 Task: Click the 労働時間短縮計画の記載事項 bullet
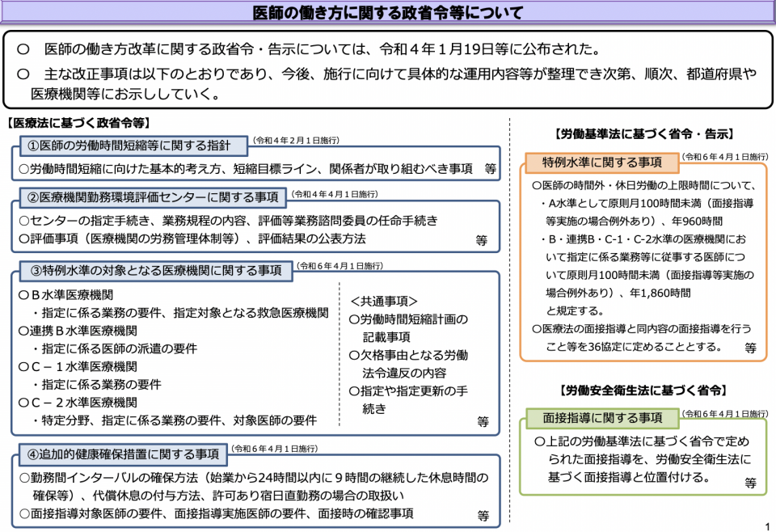[x=409, y=328]
